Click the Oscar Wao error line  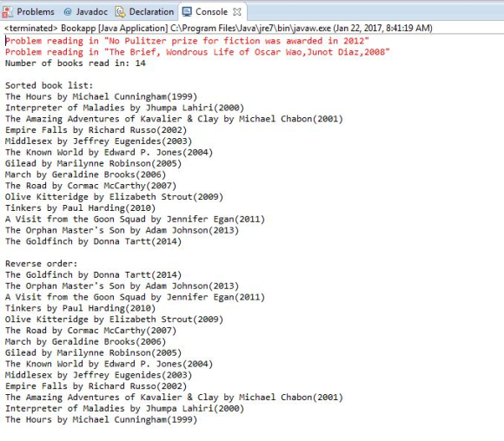point(197,52)
